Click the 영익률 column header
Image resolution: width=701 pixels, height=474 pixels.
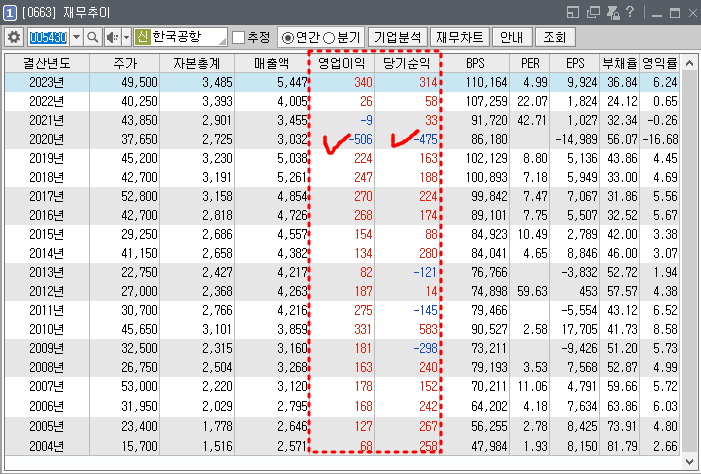pyautogui.click(x=660, y=63)
